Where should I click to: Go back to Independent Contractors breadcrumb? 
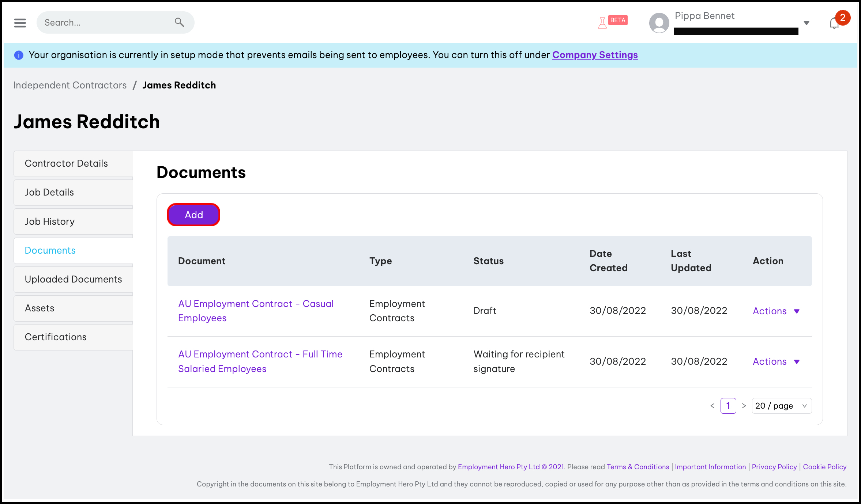pos(70,85)
